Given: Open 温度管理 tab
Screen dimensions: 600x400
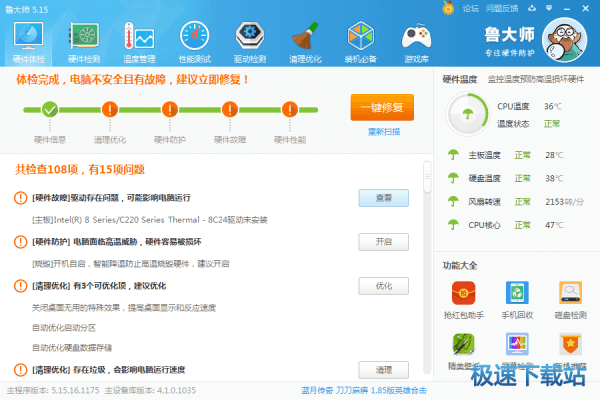Looking at the screenshot, I should [139, 42].
